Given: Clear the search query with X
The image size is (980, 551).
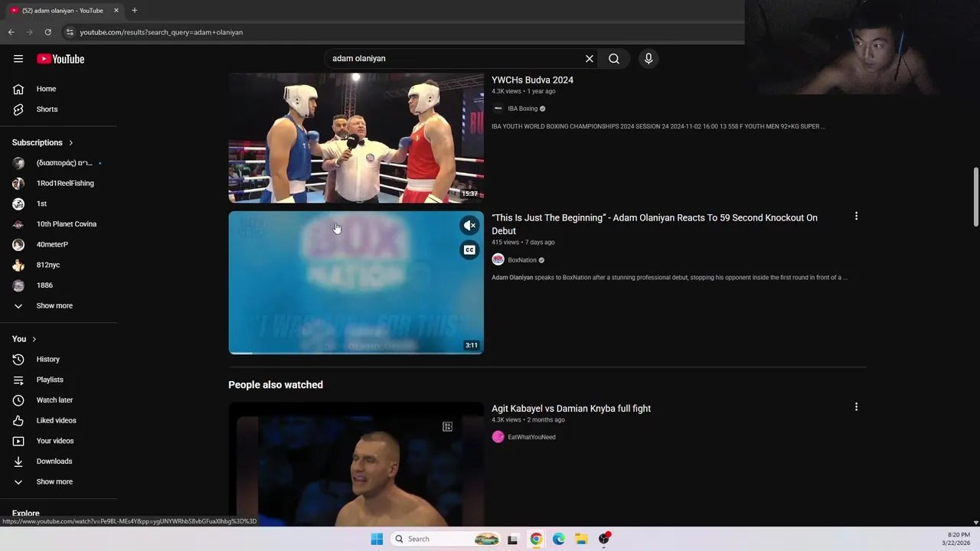Looking at the screenshot, I should 590,59.
